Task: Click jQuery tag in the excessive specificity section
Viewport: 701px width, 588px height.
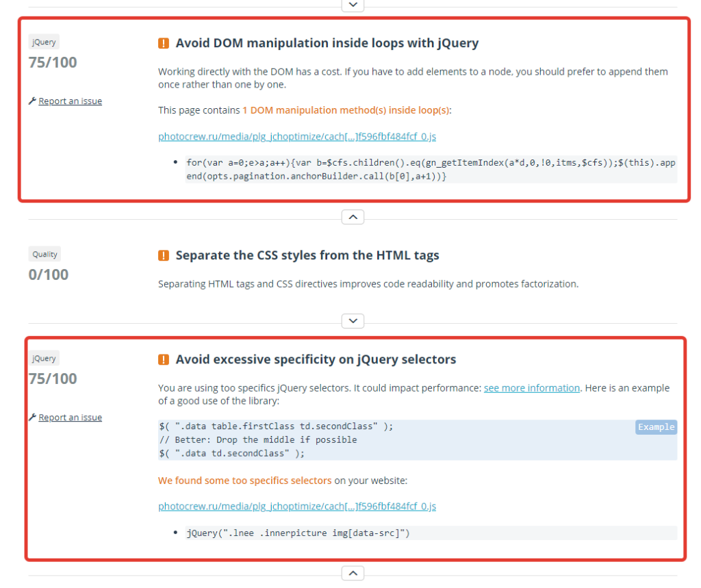Action: [44, 359]
